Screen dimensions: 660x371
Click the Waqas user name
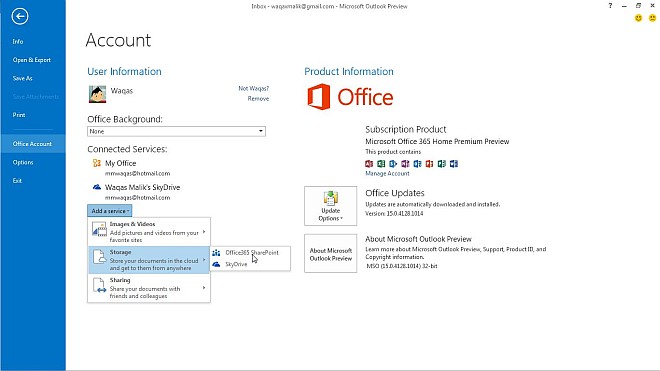click(x=122, y=91)
